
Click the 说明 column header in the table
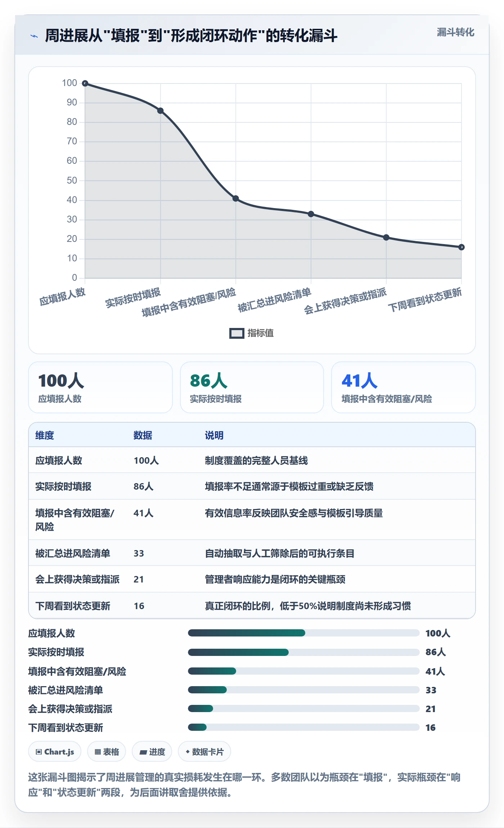coord(214,435)
